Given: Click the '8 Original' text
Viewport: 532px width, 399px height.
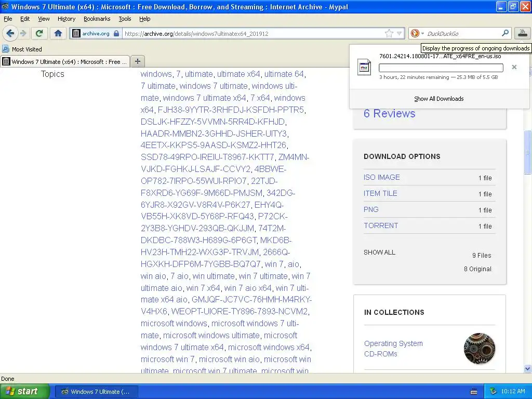Looking at the screenshot, I should [477, 269].
